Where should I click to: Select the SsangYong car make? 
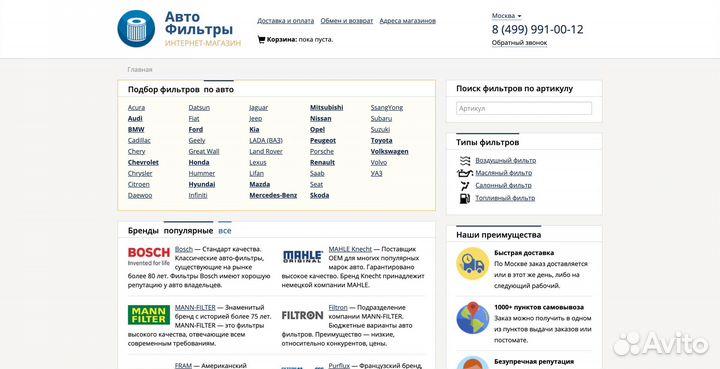[387, 107]
